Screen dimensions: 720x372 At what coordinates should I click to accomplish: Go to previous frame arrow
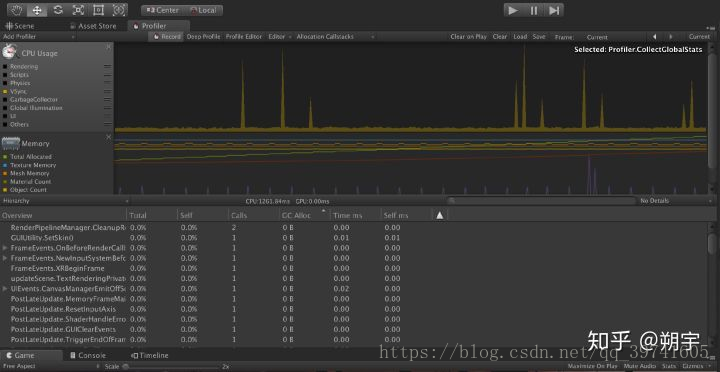pyautogui.click(x=654, y=37)
